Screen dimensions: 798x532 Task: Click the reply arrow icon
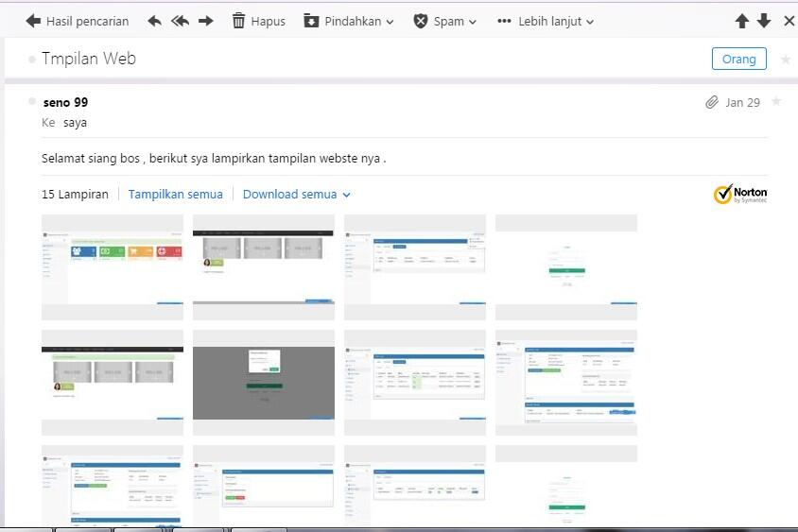[154, 22]
